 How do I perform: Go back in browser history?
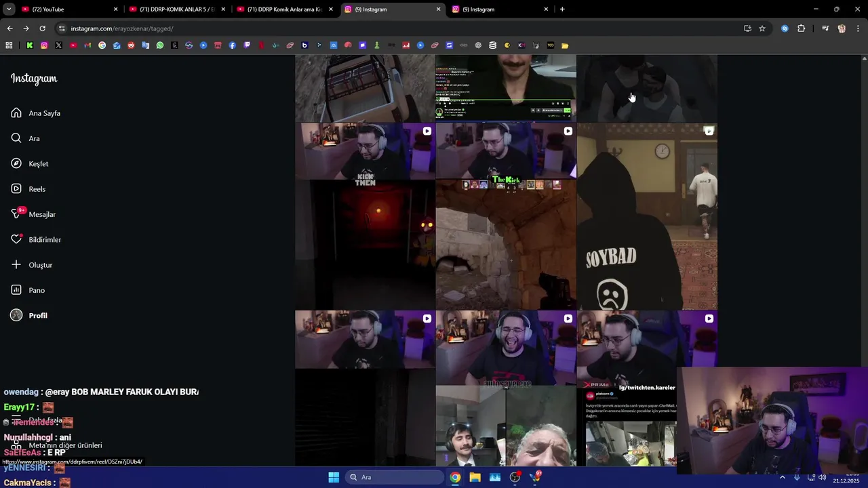[9, 28]
